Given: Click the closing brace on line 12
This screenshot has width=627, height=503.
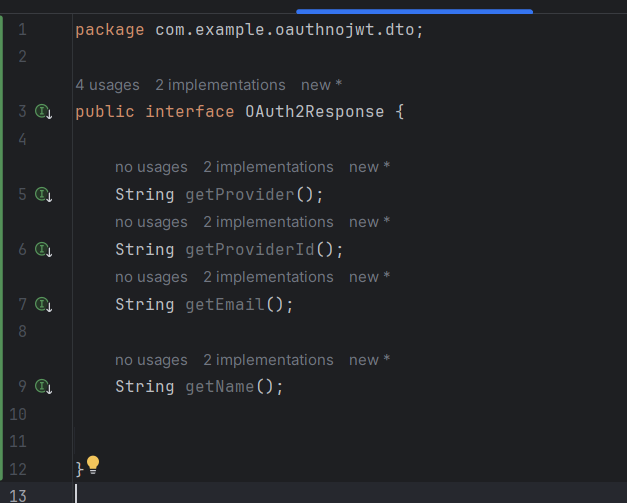Looking at the screenshot, I should point(80,469).
